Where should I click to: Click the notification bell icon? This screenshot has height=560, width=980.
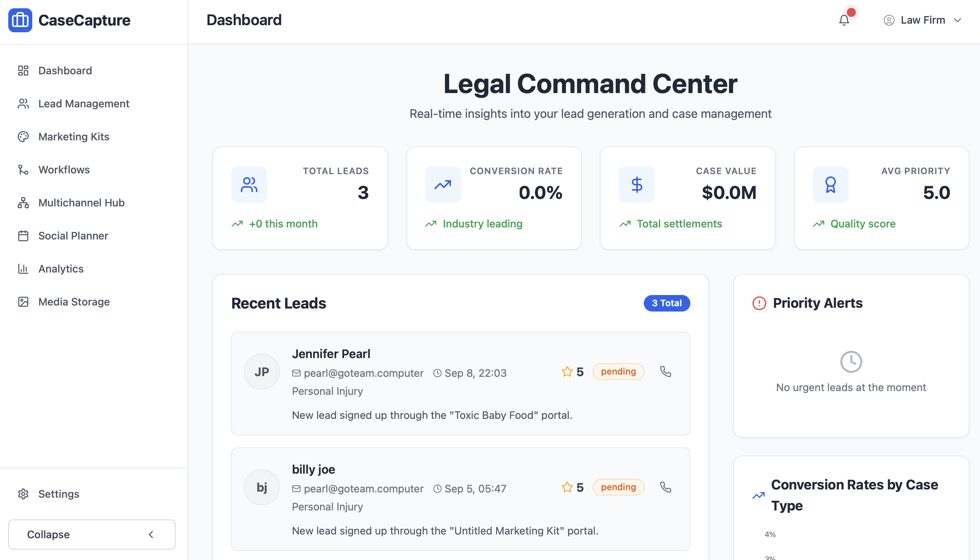[843, 20]
